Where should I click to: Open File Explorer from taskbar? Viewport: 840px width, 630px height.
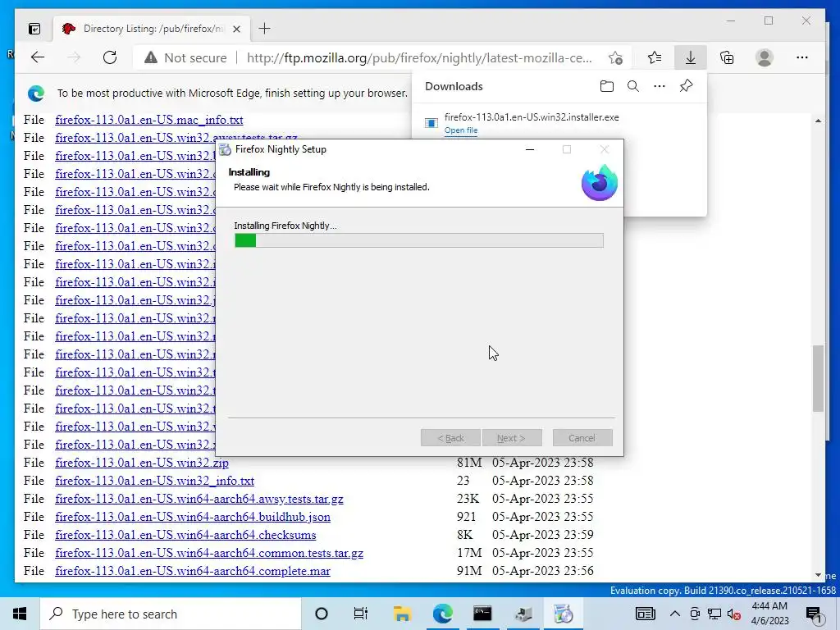point(402,614)
